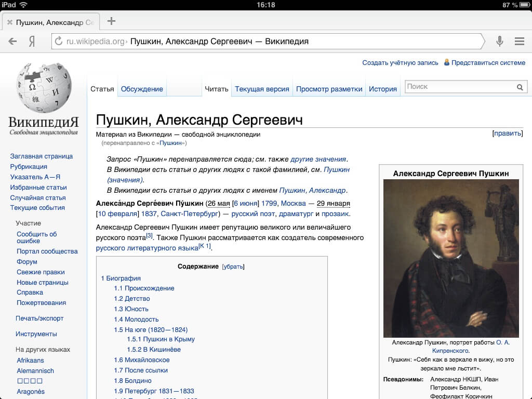
Task: Open Указатель А—Я sidebar link
Action: (35, 177)
